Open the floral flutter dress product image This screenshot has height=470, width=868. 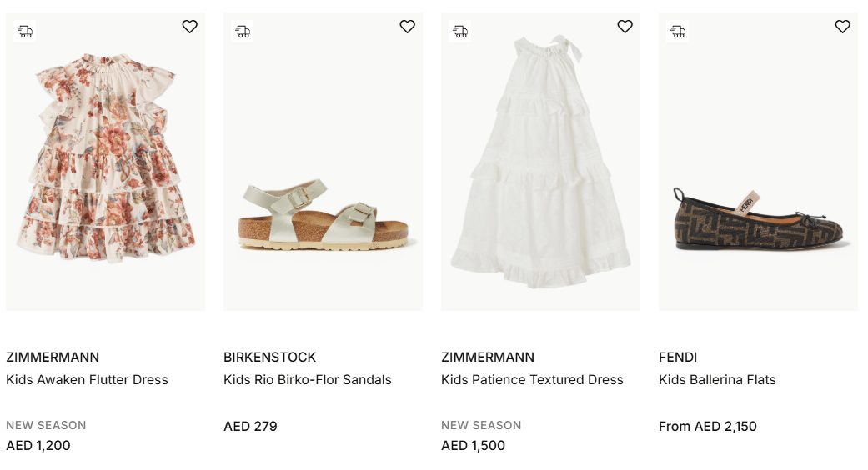point(105,167)
